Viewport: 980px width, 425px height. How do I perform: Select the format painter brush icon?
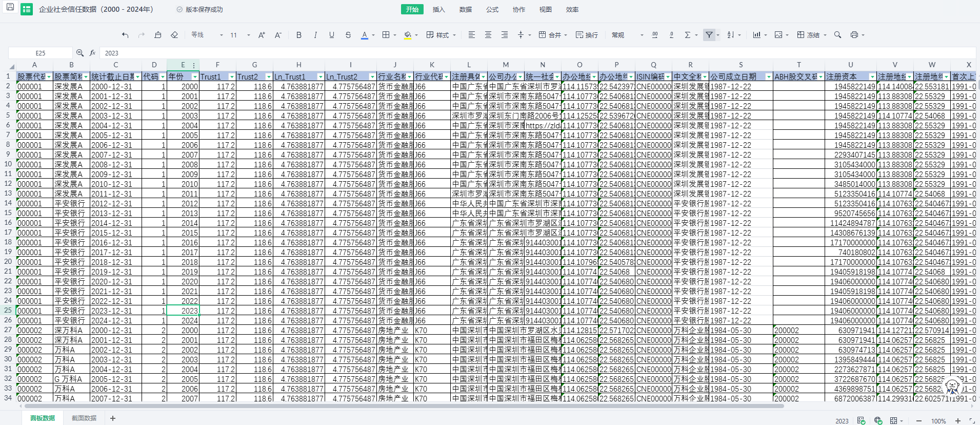click(x=158, y=35)
